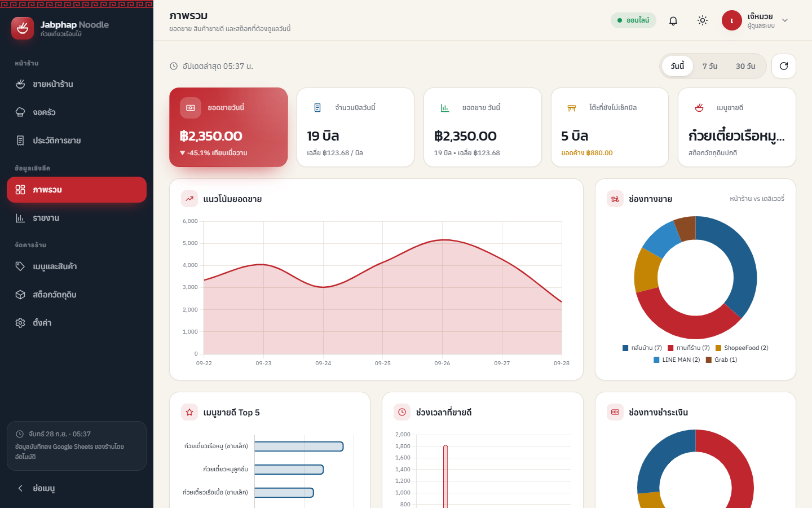Viewport: 812px width, 508px height.
Task: Click the ก๋วยเตี๋ยวเรือหมู (ชามเล็ก) bar
Action: click(x=299, y=446)
